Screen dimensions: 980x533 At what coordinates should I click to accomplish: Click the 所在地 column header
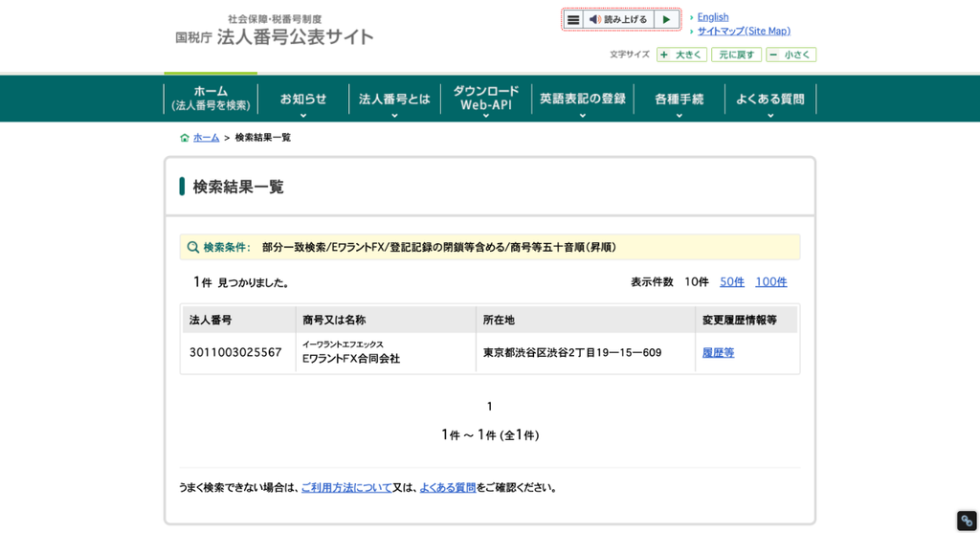(x=586, y=320)
